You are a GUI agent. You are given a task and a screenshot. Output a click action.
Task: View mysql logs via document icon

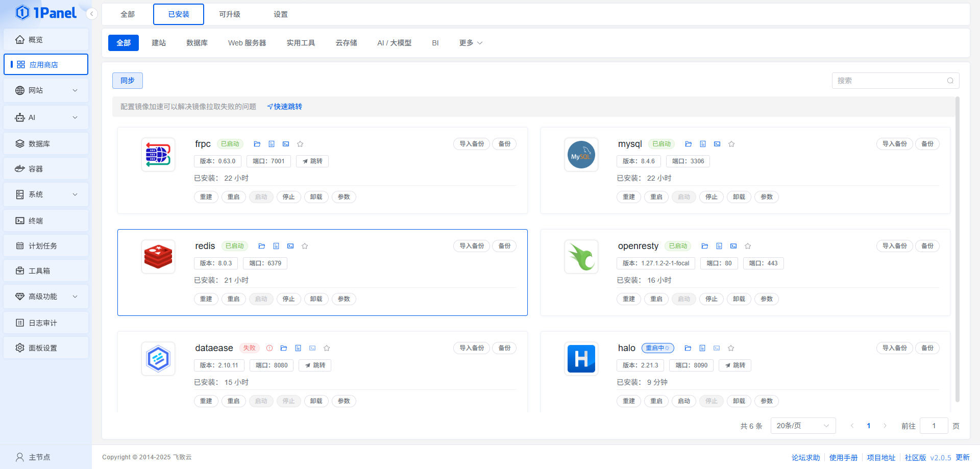point(703,144)
